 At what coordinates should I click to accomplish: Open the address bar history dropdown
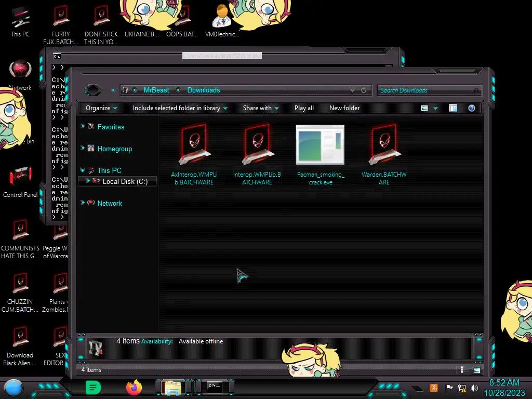(x=353, y=90)
